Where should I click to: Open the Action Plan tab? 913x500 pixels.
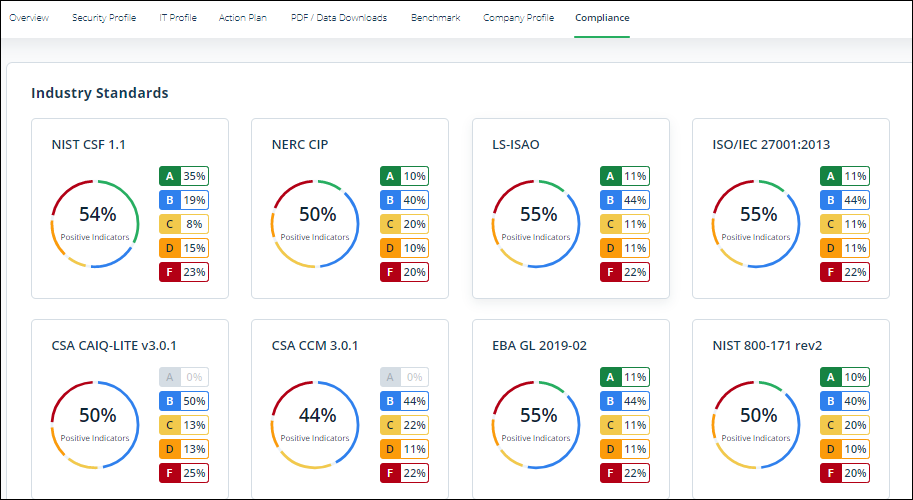(243, 18)
